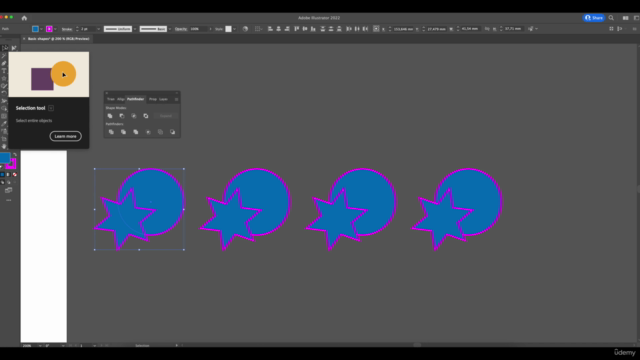Select the Selection tool in the toolbar
The height and width of the screenshot is (360, 640).
pyautogui.click(x=4, y=48)
